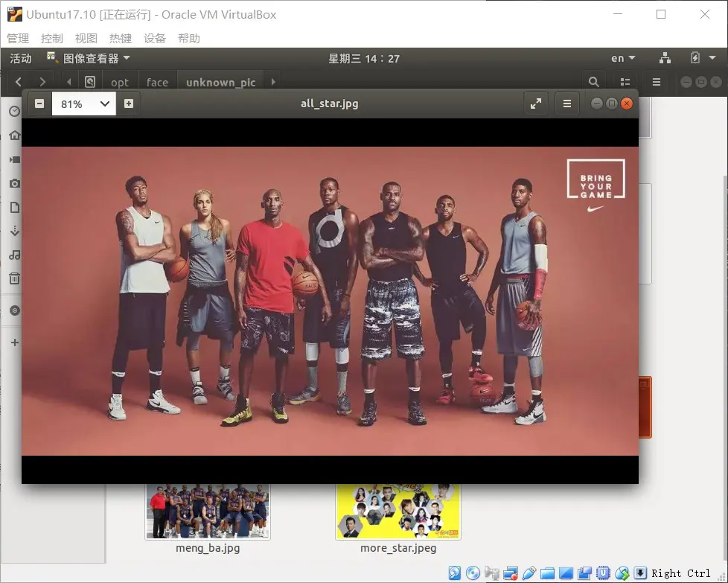728x583 pixels.
Task: Open the battery status indicator
Action: [695, 59]
